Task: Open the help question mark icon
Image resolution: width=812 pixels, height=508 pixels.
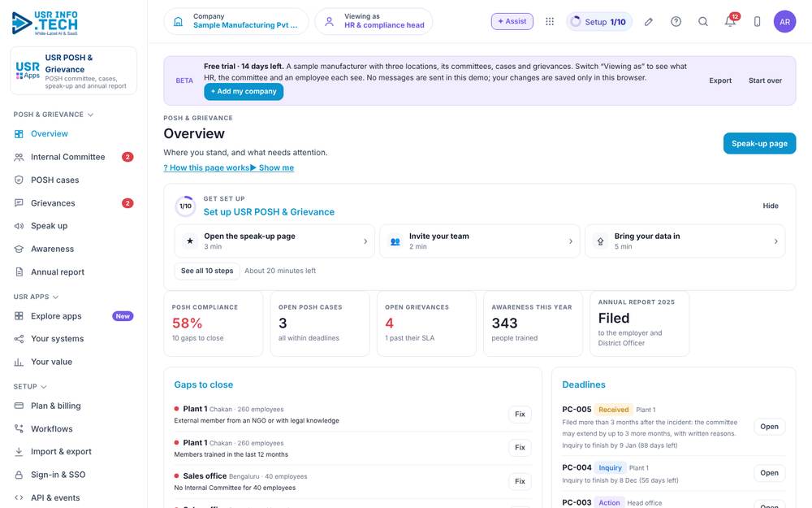Action: [676, 21]
